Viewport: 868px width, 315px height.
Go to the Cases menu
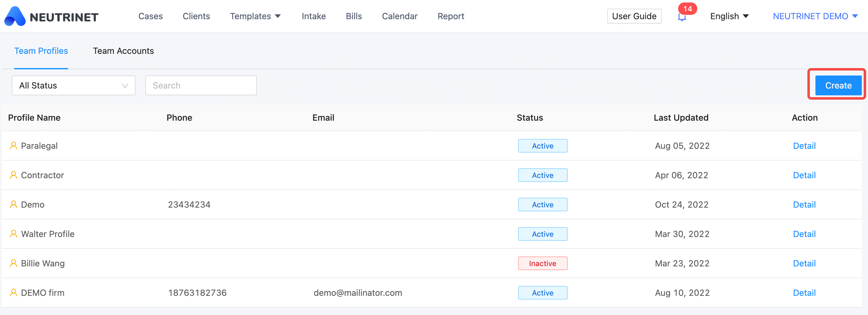pyautogui.click(x=150, y=16)
